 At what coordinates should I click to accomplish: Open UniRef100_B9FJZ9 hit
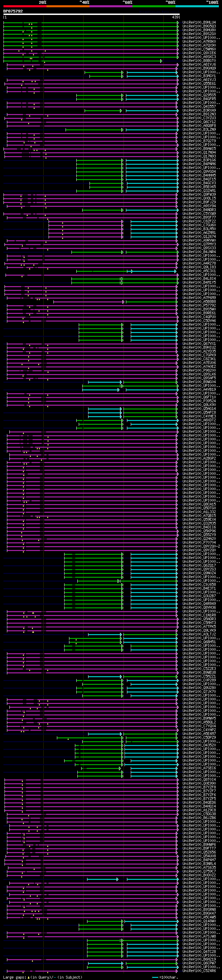(x=199, y=202)
